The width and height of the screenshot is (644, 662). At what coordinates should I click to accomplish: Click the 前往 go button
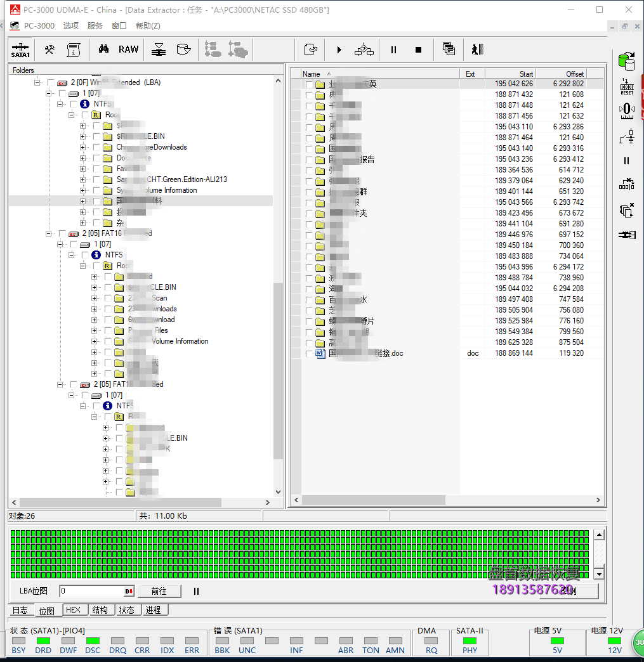tap(159, 591)
